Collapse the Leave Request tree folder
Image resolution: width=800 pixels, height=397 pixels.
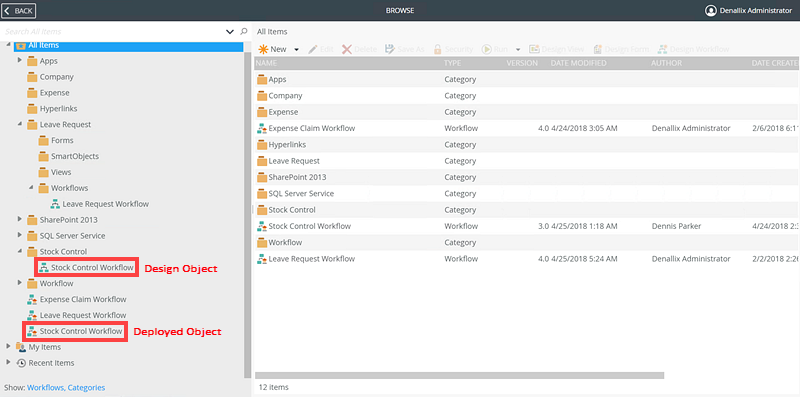(x=19, y=124)
